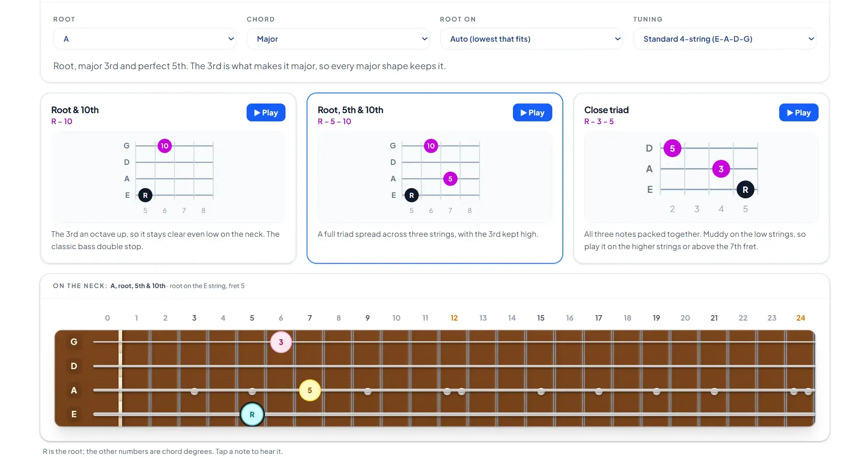The width and height of the screenshot is (868, 458).
Task: Click the 3 marker in Close triad diagram
Action: coord(721,169)
